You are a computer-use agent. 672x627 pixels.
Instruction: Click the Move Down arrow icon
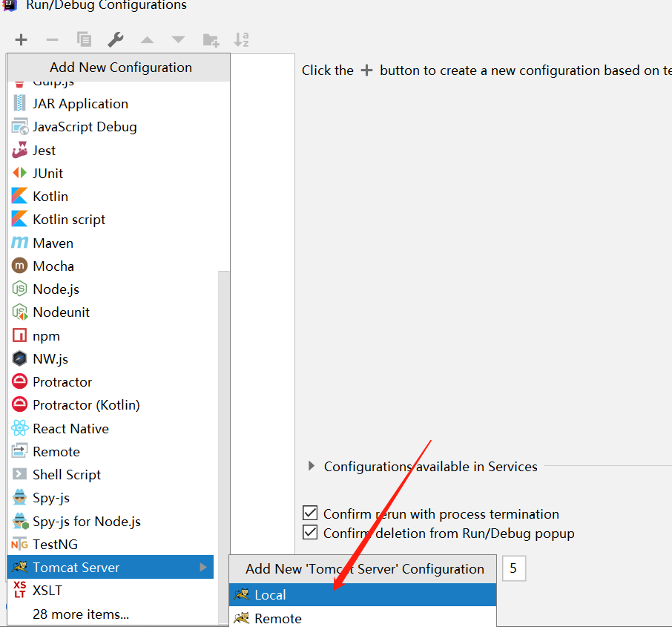pyautogui.click(x=178, y=40)
